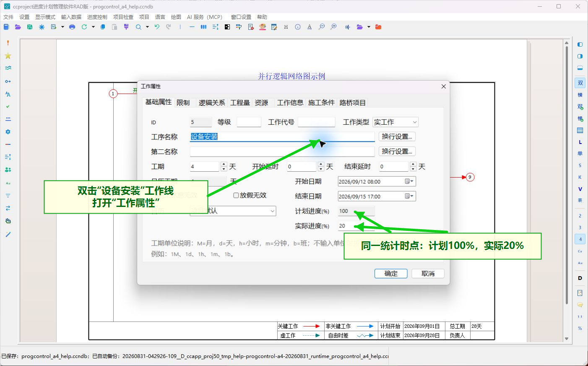Switch to the 资源 tab

point(261,102)
